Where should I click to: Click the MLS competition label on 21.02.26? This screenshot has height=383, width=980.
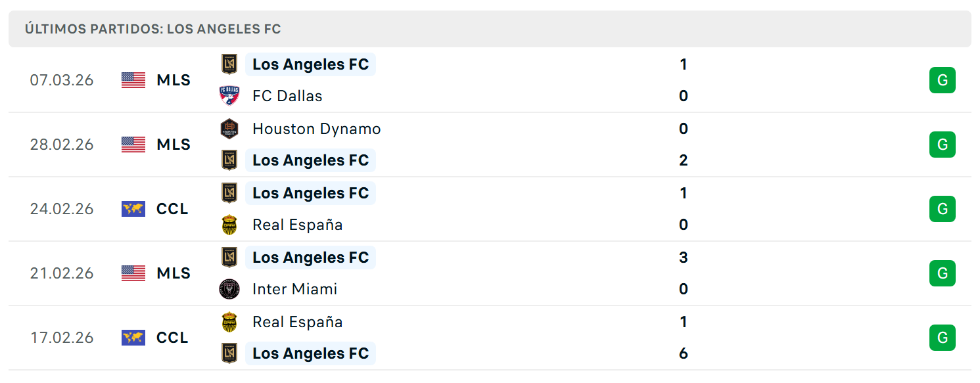click(174, 273)
